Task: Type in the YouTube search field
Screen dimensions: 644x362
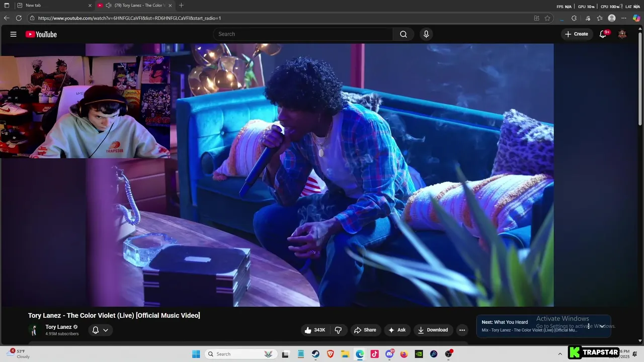Action: click(303, 34)
